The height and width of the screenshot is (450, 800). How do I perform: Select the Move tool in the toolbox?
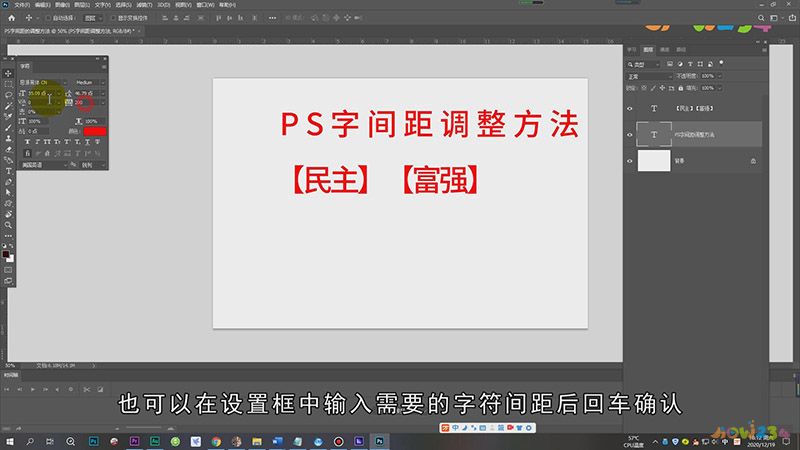pos(8,73)
